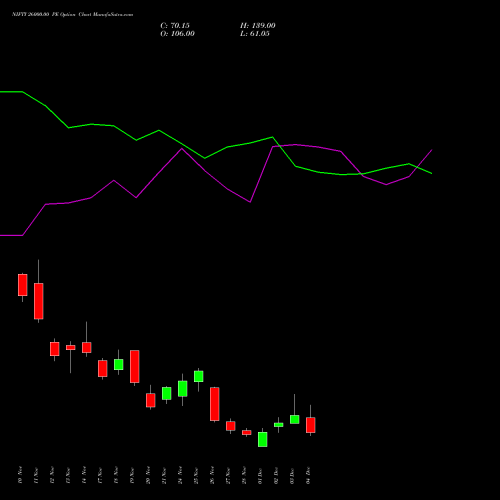This screenshot has height=500, width=500.
Task: Select the green candlestick for 24 Nov
Action: pos(183,389)
